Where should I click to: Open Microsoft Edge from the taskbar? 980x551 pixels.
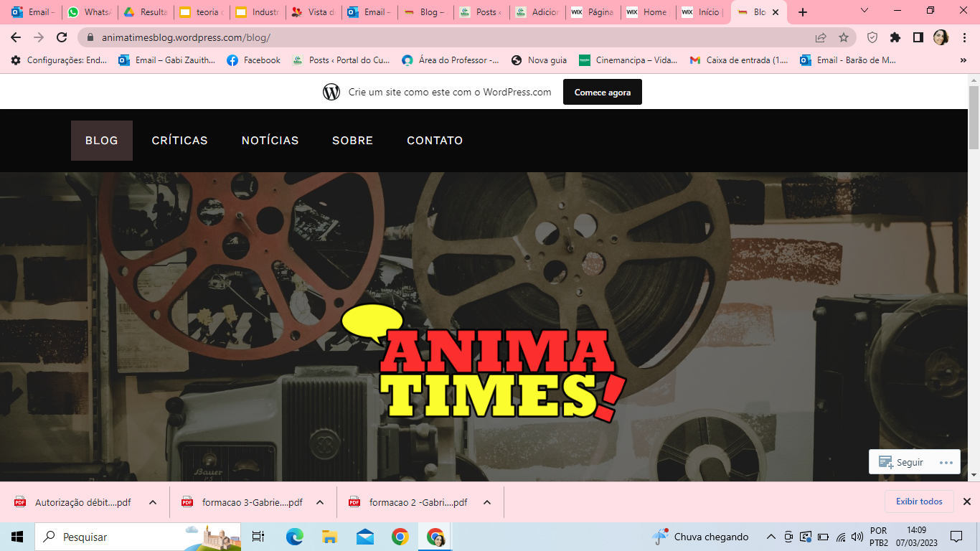(x=294, y=537)
